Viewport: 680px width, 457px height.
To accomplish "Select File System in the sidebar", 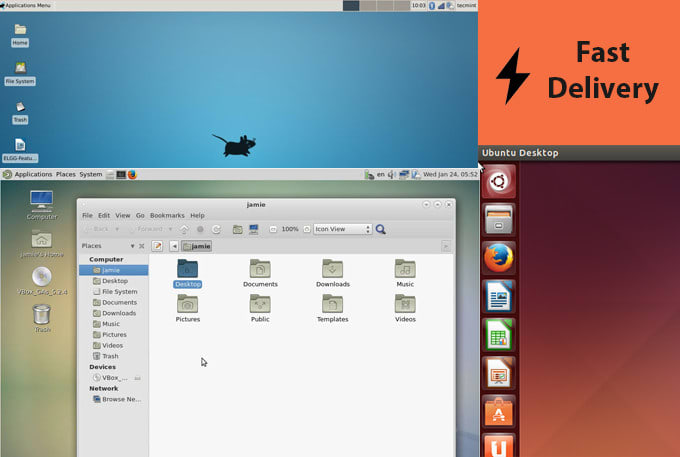I will point(119,292).
